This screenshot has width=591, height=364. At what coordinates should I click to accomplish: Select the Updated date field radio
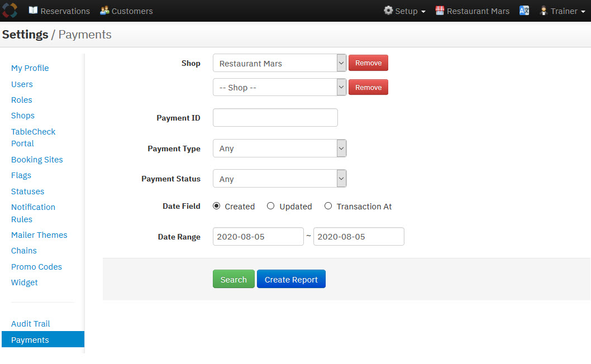(x=270, y=206)
